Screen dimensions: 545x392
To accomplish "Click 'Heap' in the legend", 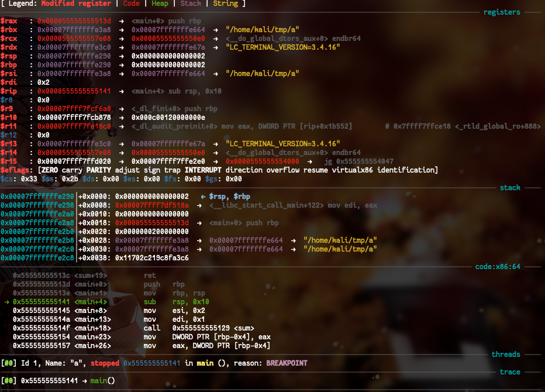I will (x=160, y=4).
